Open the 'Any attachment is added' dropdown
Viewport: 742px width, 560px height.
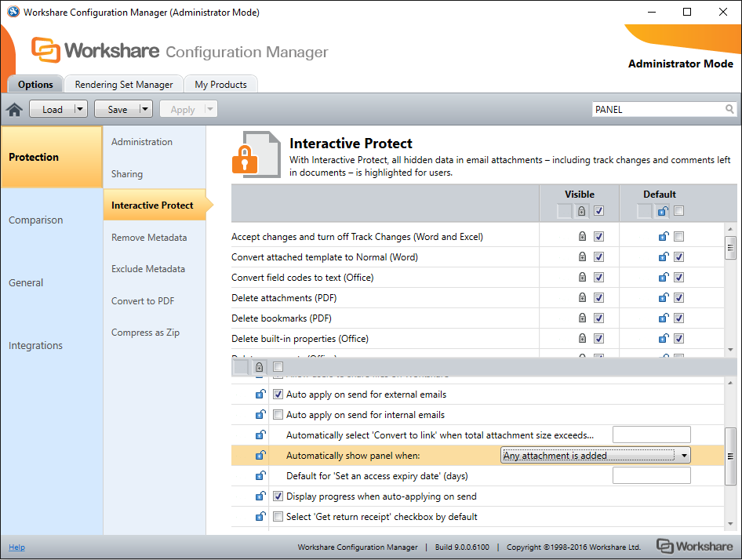click(x=683, y=455)
